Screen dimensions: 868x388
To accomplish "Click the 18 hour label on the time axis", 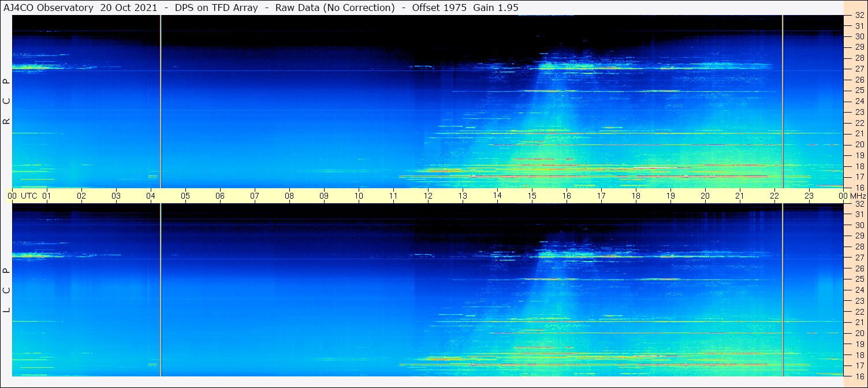I will tap(636, 196).
